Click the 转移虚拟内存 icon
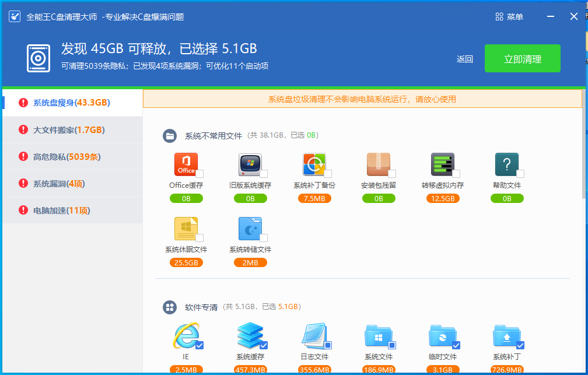The width and height of the screenshot is (588, 375). click(x=443, y=164)
